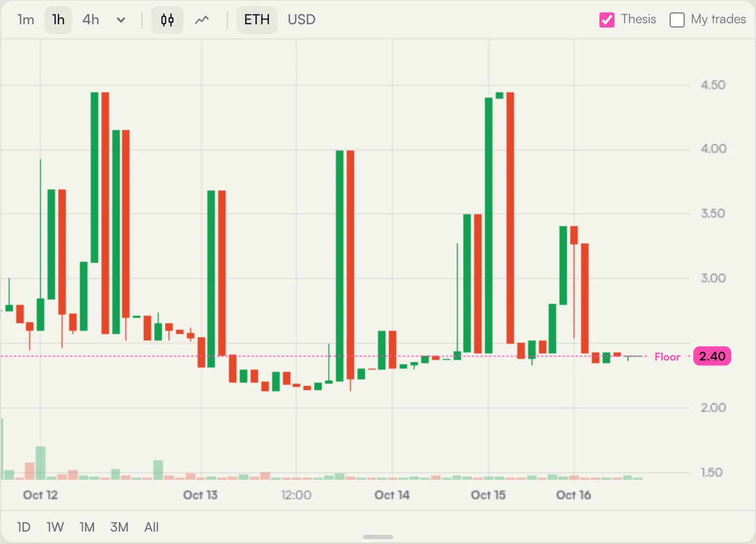This screenshot has height=544, width=756.
Task: Show All time range
Action: [x=152, y=527]
